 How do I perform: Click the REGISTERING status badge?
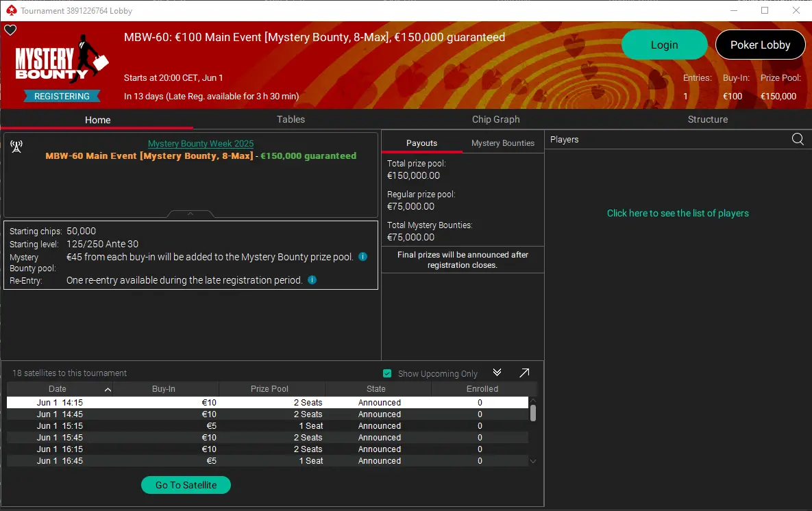click(x=62, y=97)
